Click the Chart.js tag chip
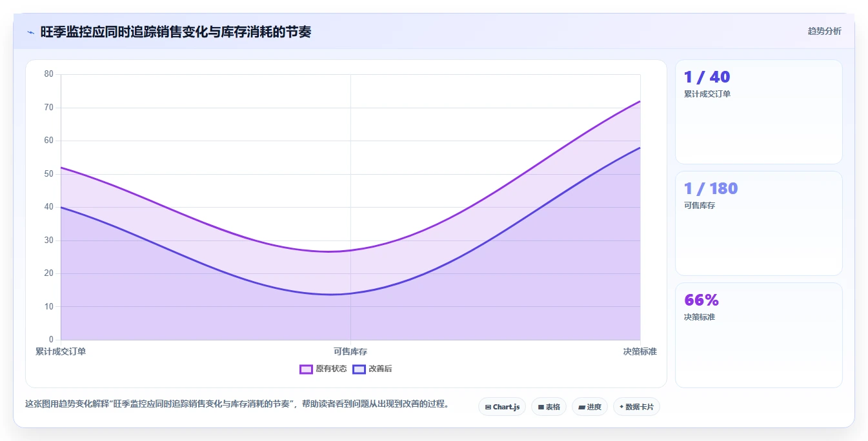Viewport: 868px width, 441px height. pos(502,407)
